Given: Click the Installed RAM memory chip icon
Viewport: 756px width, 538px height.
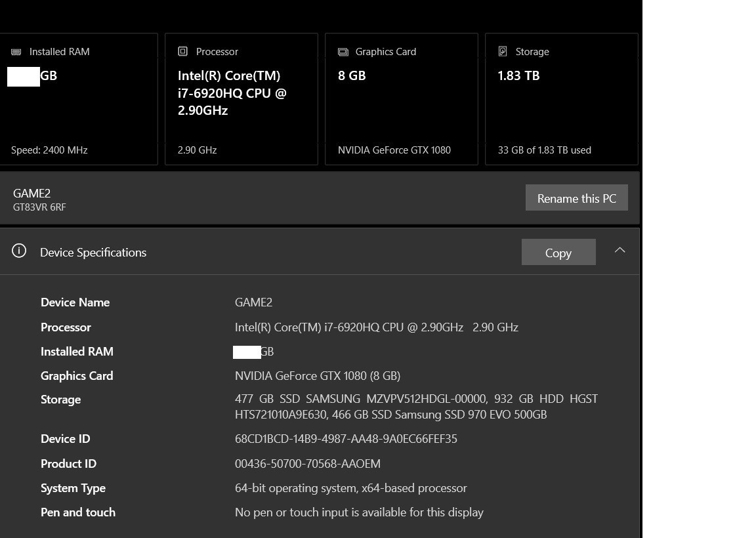Looking at the screenshot, I should pyautogui.click(x=16, y=52).
